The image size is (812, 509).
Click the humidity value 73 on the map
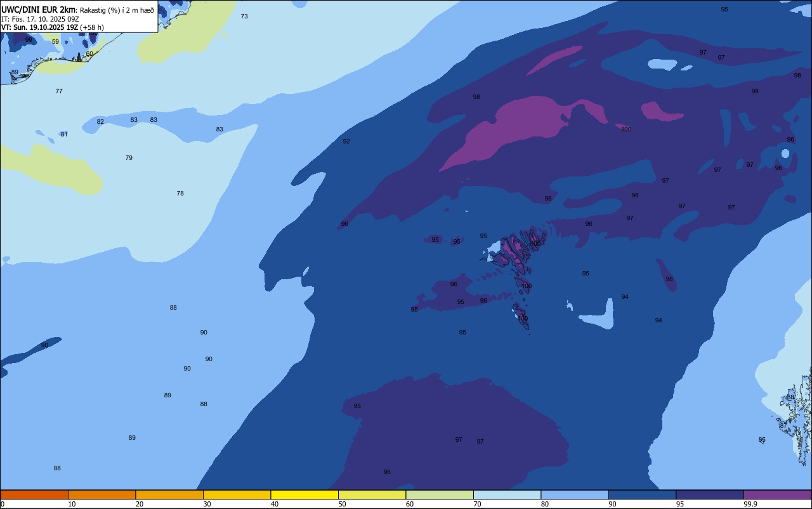(x=244, y=16)
